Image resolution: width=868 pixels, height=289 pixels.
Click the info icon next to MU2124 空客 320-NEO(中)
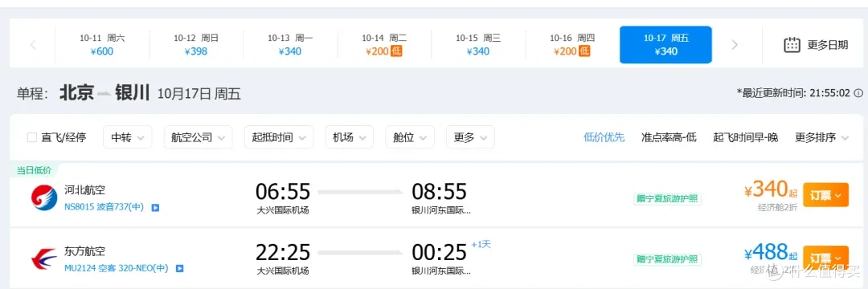pos(179,269)
